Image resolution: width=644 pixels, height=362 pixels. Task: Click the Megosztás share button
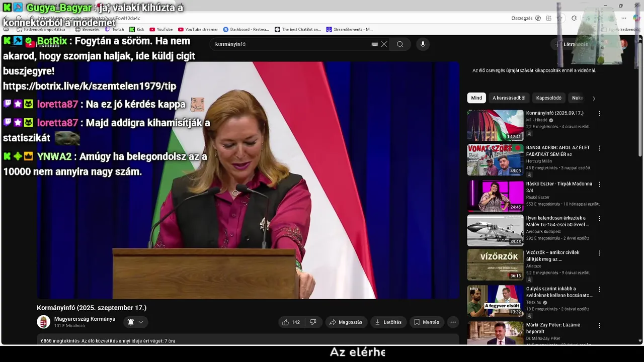[x=346, y=322]
